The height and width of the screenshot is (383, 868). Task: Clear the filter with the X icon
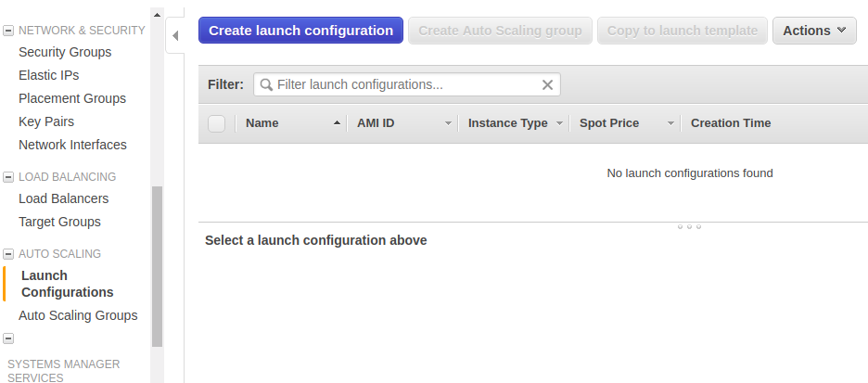click(x=547, y=85)
